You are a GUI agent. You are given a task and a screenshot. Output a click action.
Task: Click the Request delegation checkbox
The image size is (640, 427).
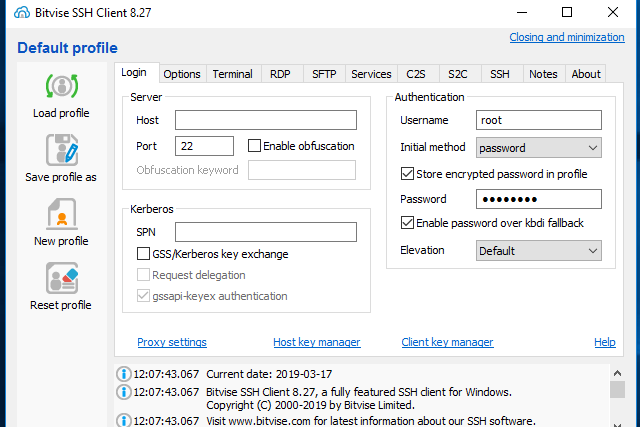tap(143, 275)
